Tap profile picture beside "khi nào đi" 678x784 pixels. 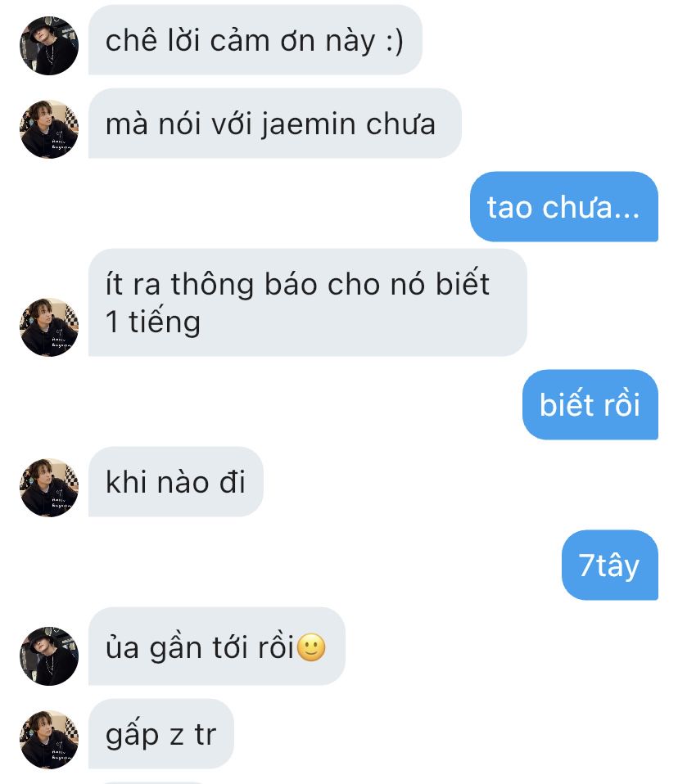click(49, 488)
